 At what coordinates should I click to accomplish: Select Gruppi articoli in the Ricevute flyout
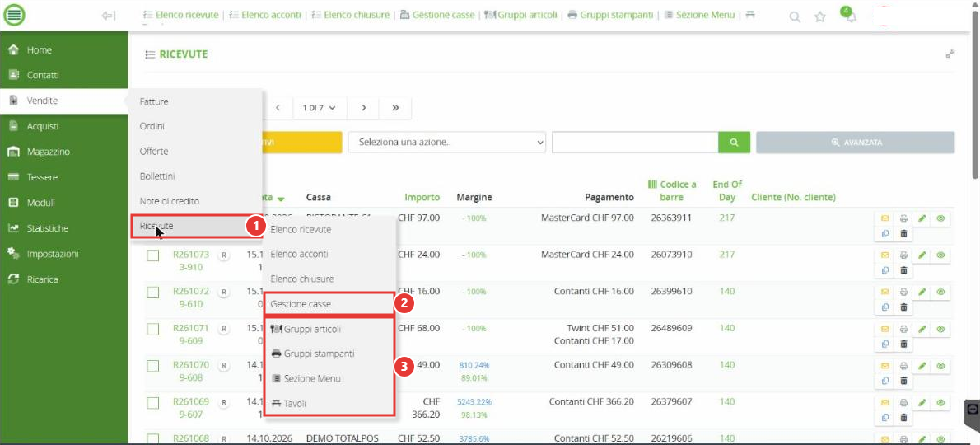(x=306, y=329)
